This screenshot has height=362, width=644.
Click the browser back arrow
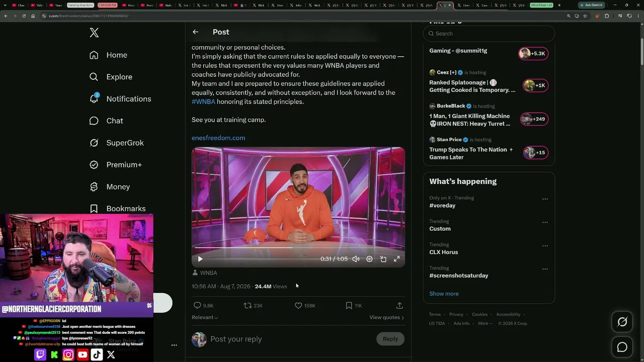[6, 16]
